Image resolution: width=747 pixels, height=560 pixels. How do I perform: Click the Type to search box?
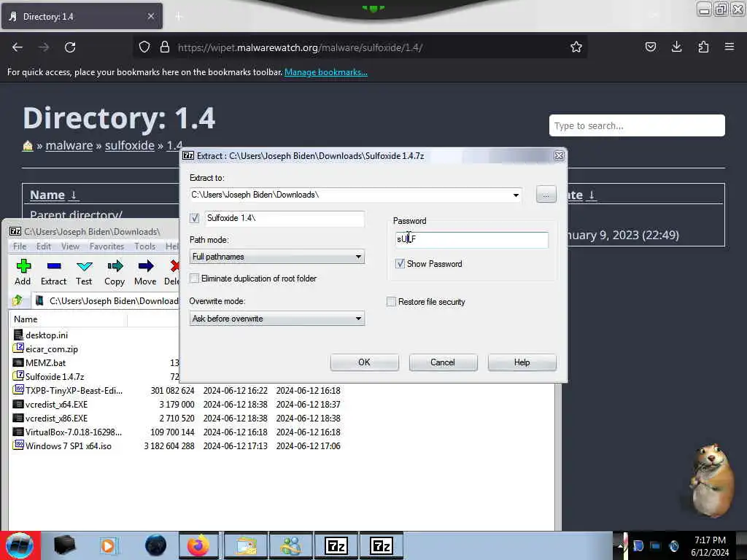tap(637, 125)
